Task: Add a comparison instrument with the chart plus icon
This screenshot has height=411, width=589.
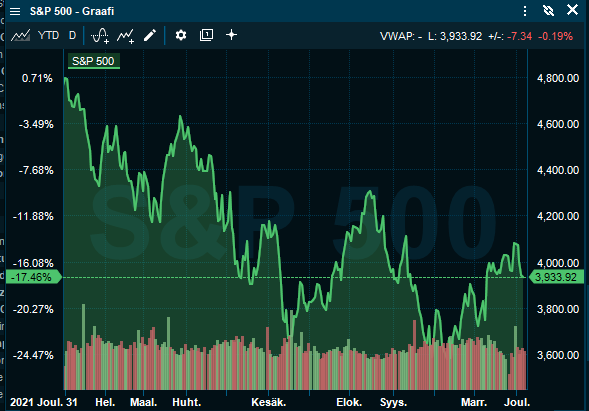Action: tap(125, 36)
